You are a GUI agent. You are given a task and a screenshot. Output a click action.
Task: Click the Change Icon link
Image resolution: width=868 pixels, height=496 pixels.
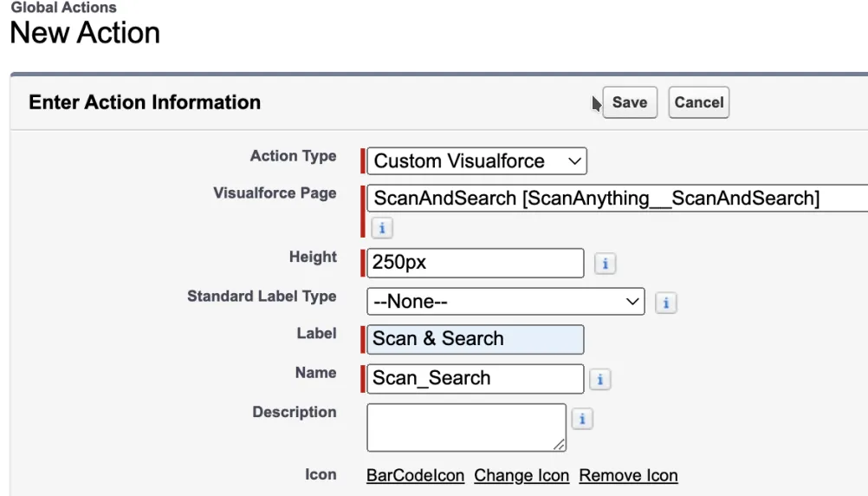point(521,475)
